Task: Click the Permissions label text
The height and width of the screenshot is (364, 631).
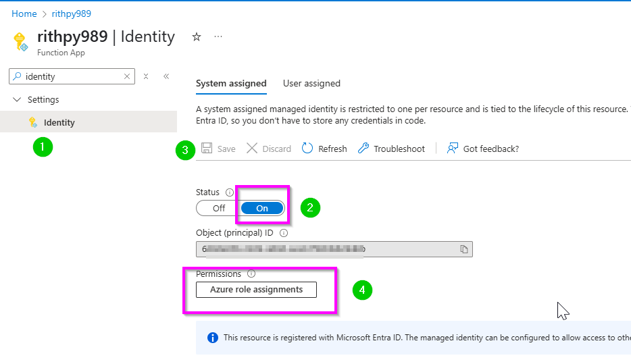Action: [x=218, y=274]
